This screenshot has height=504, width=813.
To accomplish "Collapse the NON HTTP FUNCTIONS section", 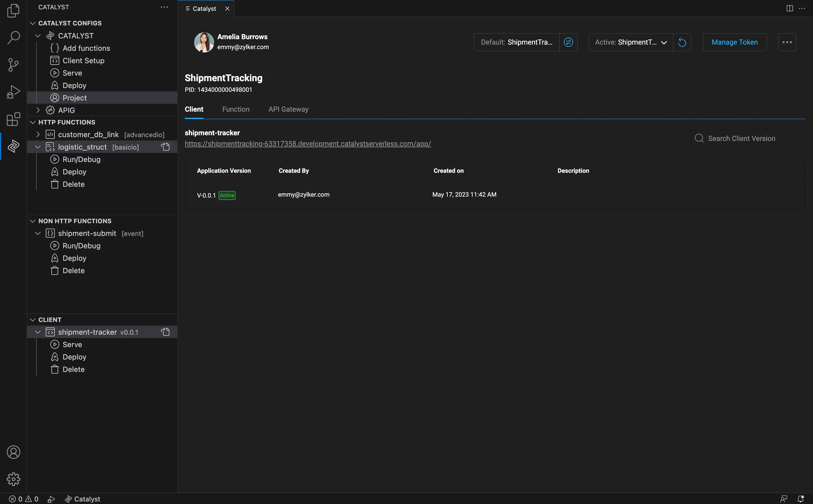I will [x=33, y=221].
